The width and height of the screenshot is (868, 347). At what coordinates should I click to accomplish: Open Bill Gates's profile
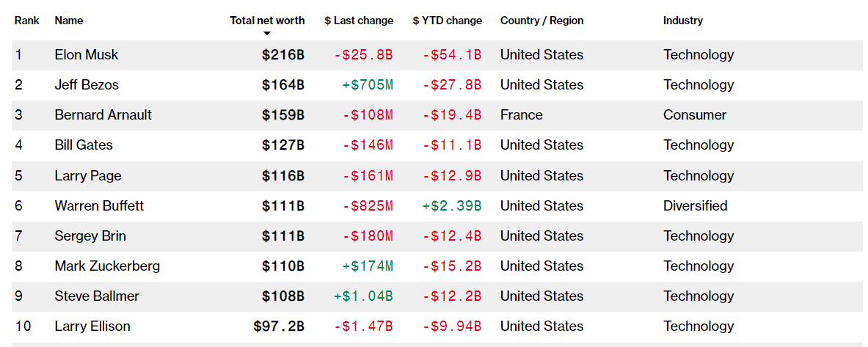pyautogui.click(x=84, y=145)
